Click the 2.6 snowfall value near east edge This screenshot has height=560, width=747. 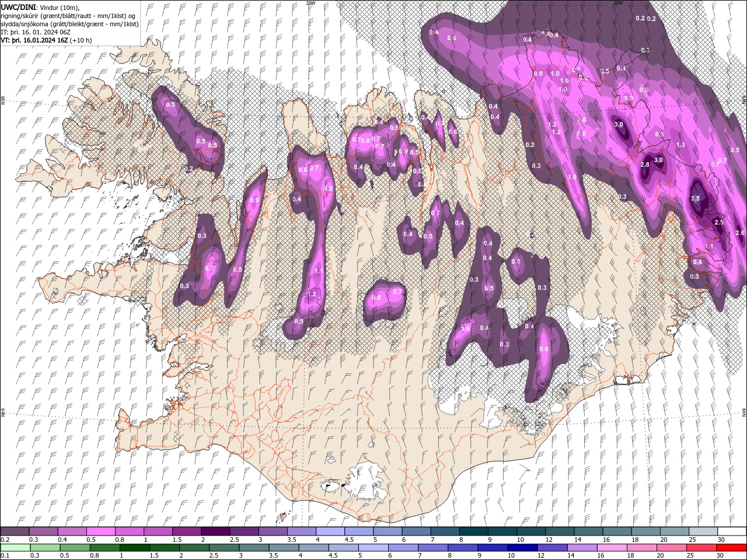pos(740,233)
